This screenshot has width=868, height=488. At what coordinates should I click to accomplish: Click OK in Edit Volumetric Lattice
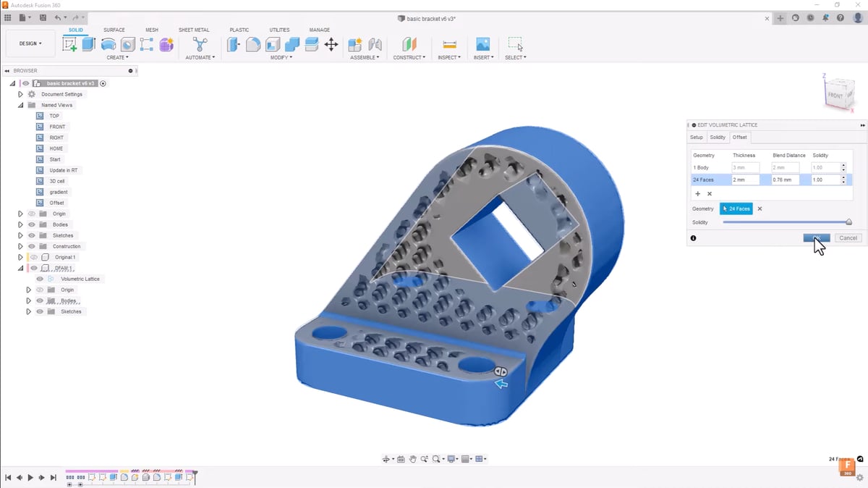[817, 237]
